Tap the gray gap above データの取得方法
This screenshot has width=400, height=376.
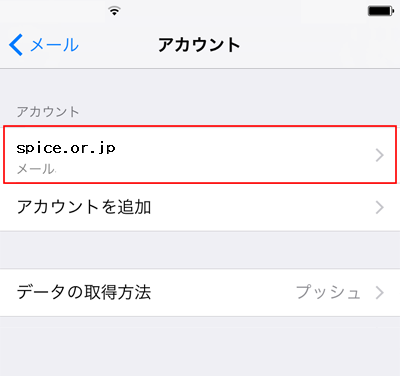tap(200, 250)
